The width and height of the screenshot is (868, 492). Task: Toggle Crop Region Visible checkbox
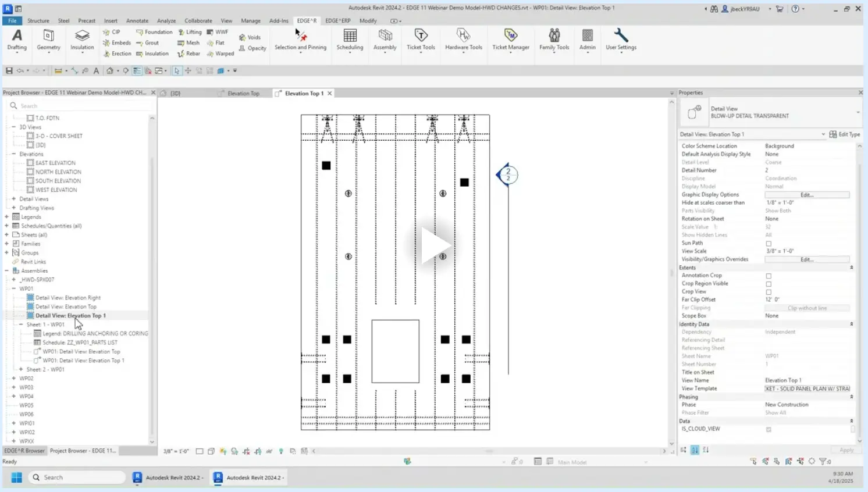tap(769, 284)
